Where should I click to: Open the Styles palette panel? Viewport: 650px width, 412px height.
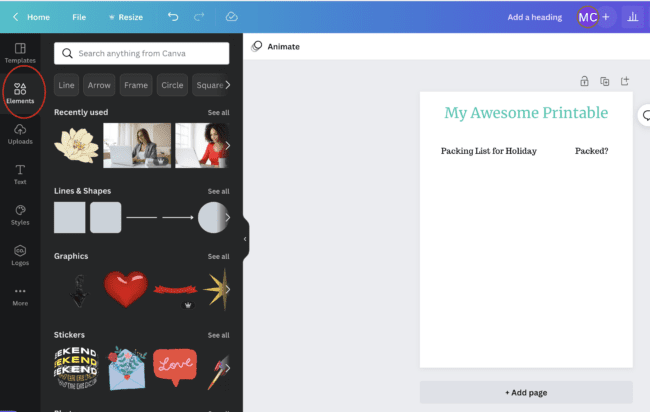click(x=20, y=215)
